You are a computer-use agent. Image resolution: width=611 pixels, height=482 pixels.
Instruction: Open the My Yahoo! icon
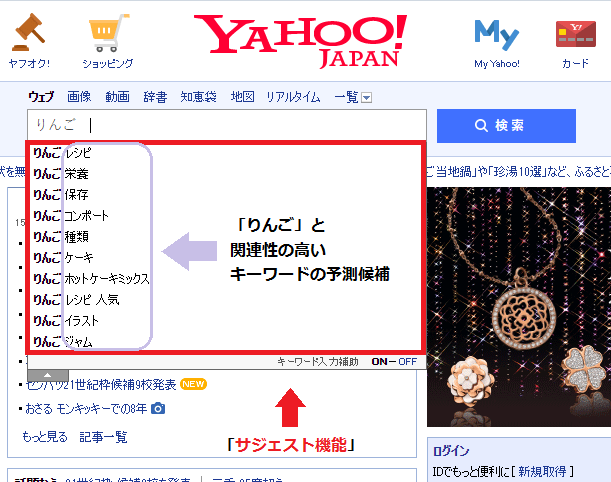click(x=496, y=35)
